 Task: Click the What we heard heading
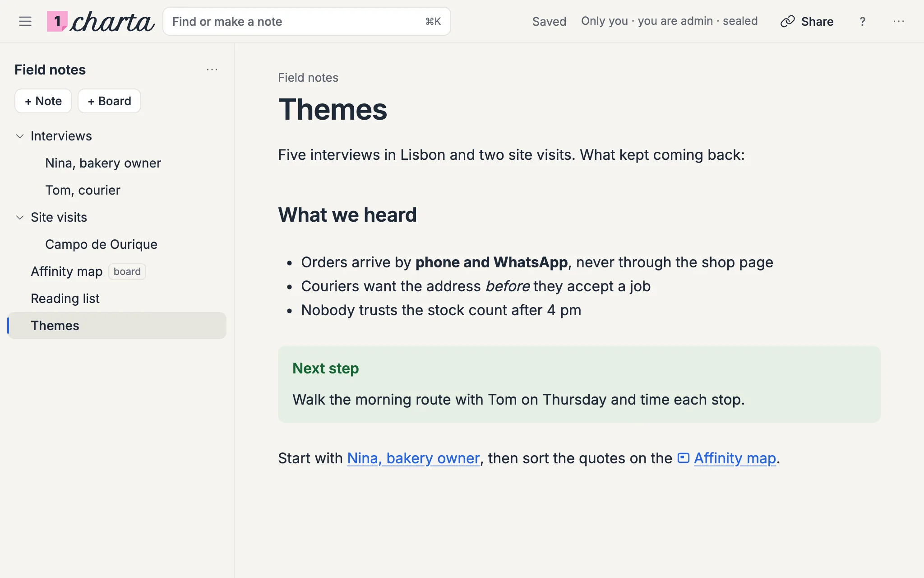[347, 214]
